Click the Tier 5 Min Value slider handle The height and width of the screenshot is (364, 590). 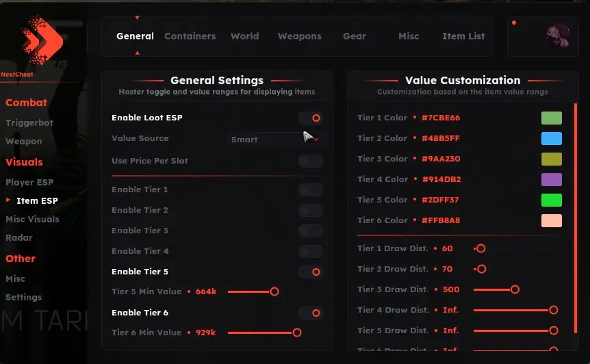(x=274, y=291)
